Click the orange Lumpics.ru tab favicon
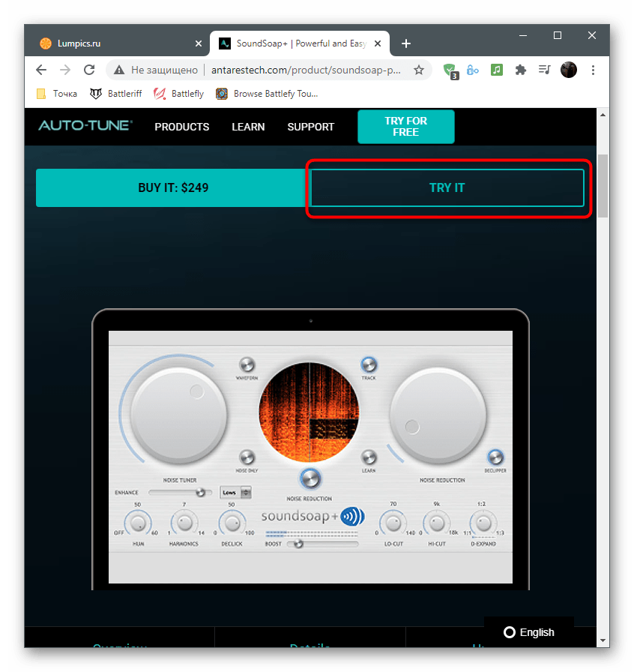Screen dimensions: 634x672 point(46,43)
